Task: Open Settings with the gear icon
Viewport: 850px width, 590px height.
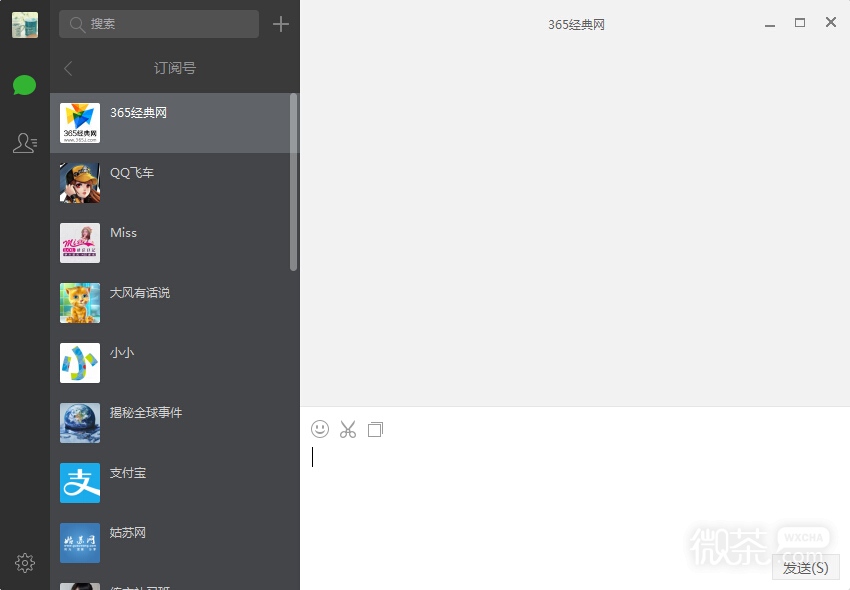Action: click(24, 563)
